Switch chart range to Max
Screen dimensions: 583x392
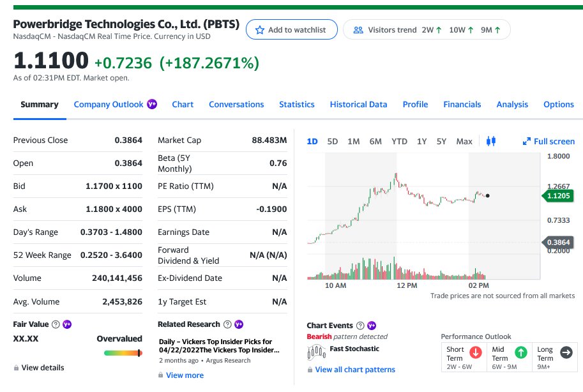tap(464, 141)
